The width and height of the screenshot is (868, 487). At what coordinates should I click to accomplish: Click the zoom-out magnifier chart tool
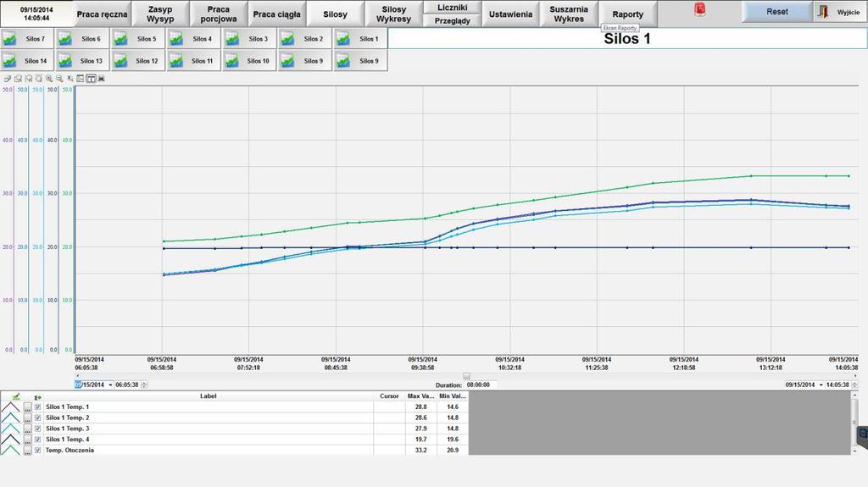point(60,79)
